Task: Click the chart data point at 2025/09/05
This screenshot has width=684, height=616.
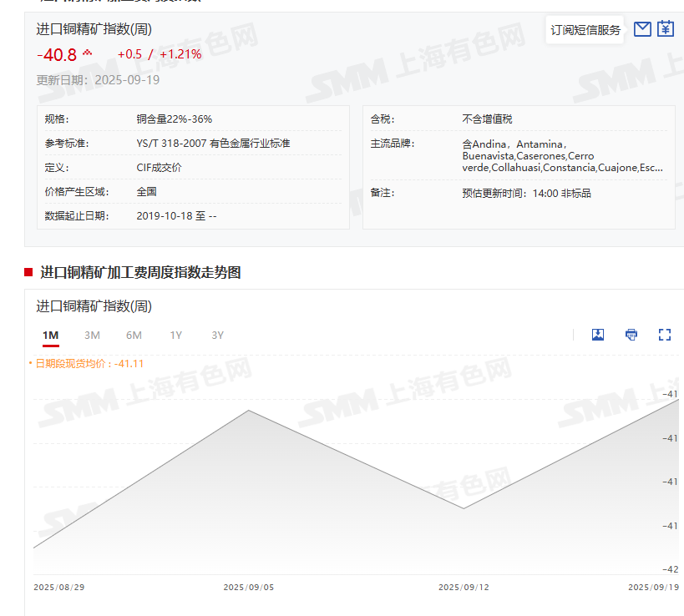Action: 249,411
